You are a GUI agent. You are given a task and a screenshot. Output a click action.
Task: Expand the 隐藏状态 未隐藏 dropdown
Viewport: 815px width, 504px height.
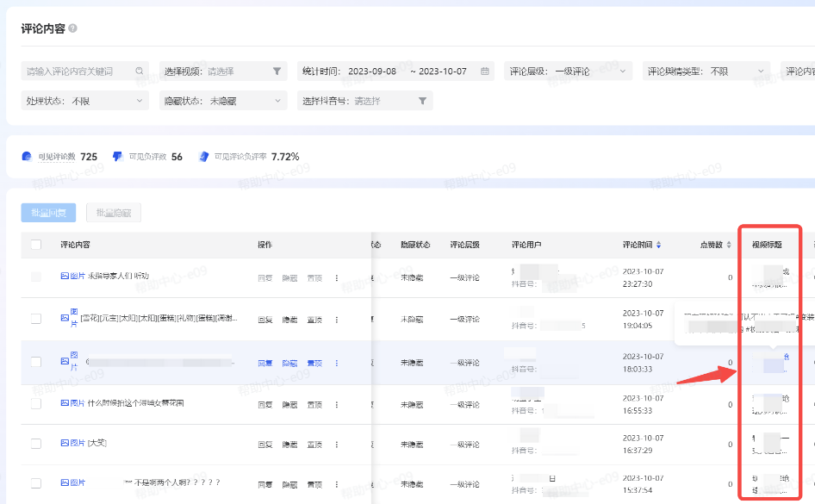[223, 101]
